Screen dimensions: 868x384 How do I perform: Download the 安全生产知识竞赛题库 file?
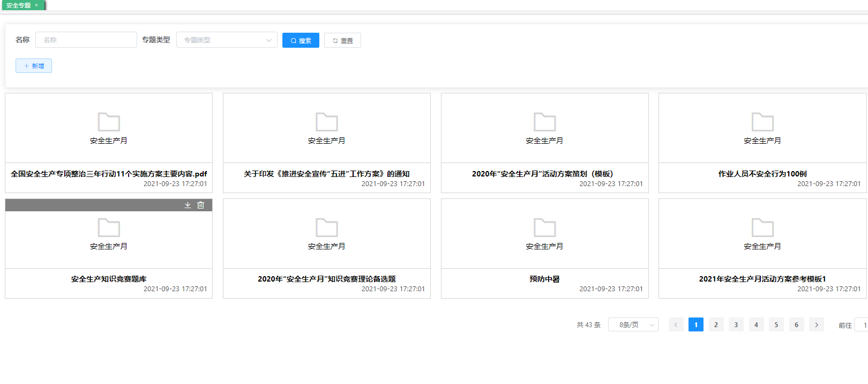(188, 205)
